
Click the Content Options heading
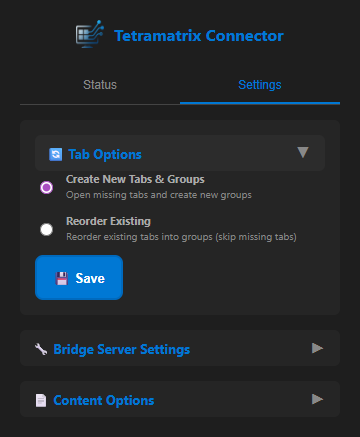click(104, 400)
